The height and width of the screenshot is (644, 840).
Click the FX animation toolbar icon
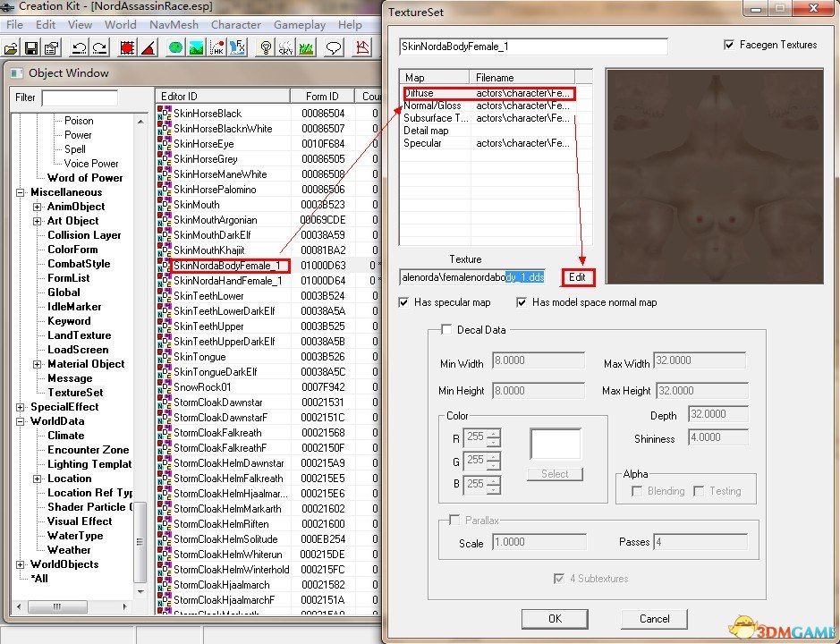(238, 48)
